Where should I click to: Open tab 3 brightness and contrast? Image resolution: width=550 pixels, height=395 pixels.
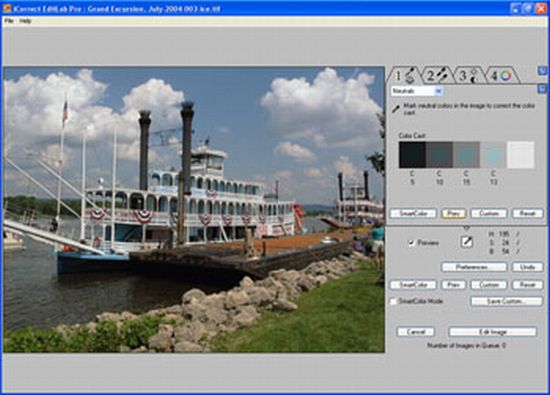tap(469, 75)
